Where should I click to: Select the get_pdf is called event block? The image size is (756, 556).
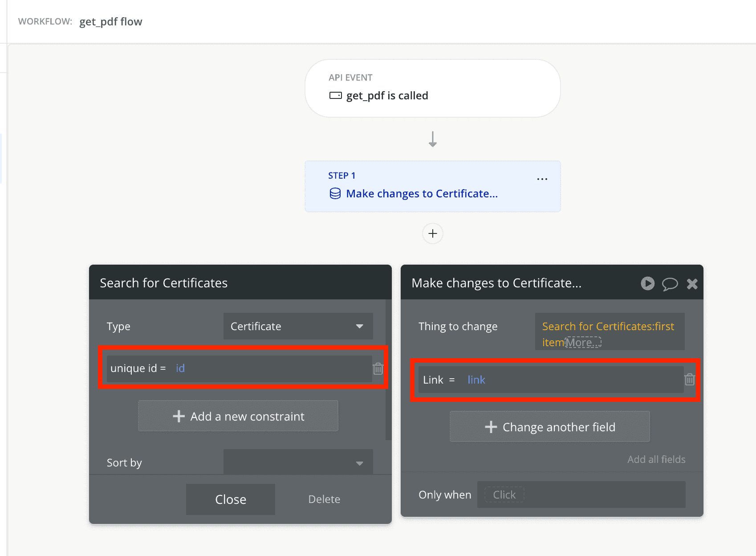[x=432, y=88]
